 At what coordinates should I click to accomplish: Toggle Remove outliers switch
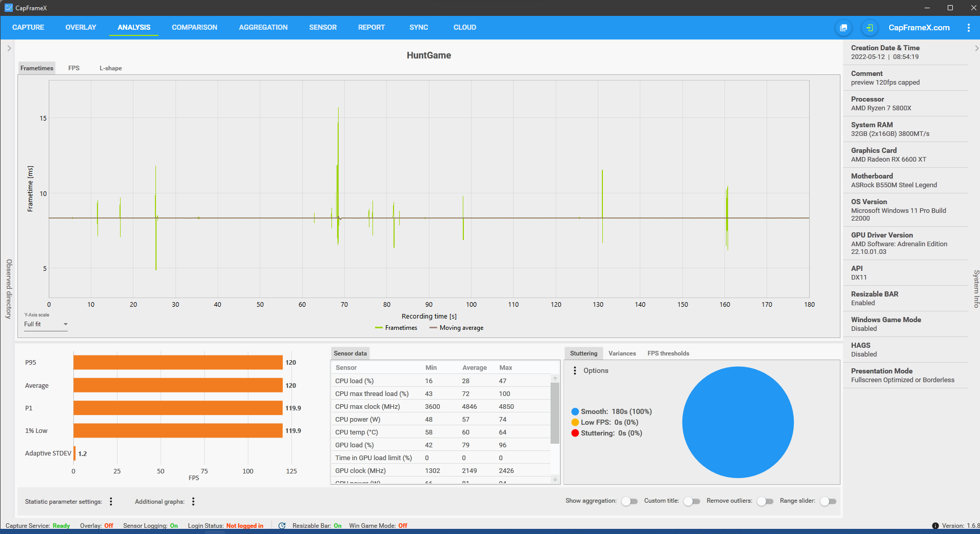(x=765, y=501)
